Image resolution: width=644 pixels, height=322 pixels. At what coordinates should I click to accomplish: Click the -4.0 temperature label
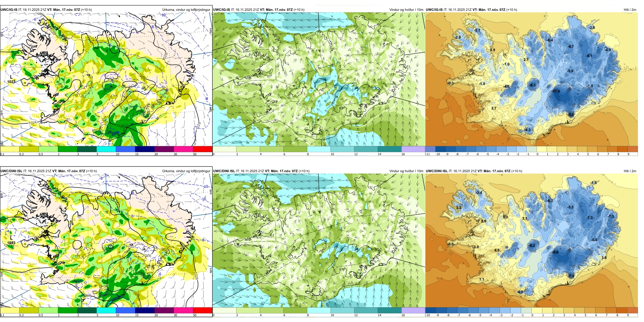tap(520, 292)
